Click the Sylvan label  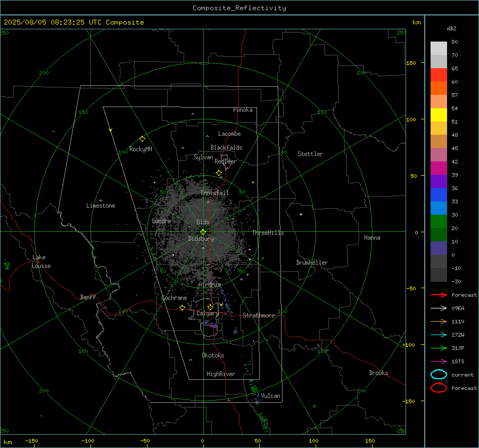[203, 157]
